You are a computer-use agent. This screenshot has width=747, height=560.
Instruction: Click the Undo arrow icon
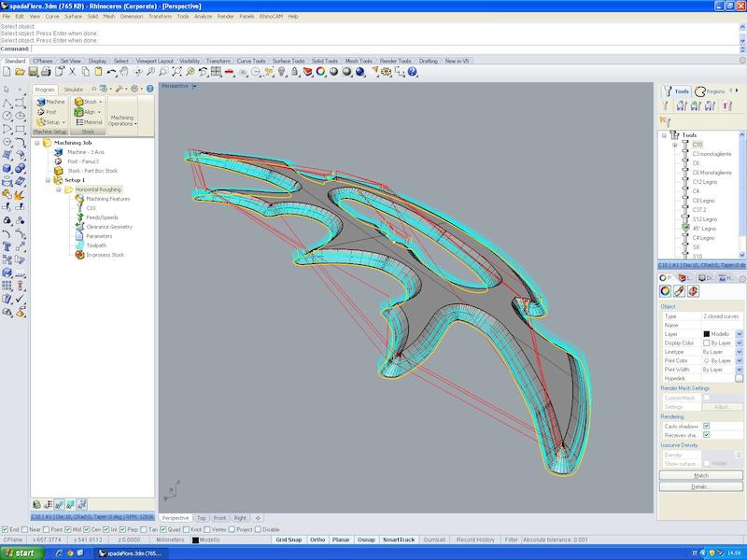click(111, 72)
